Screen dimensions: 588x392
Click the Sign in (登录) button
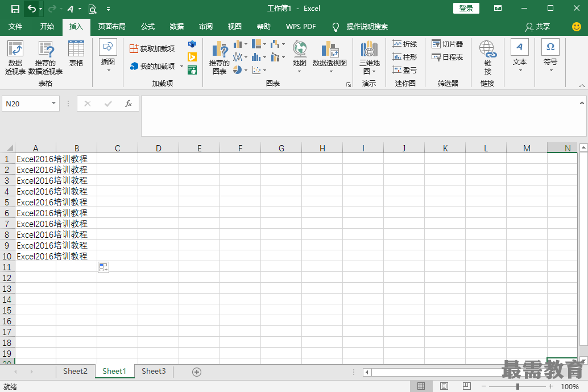coord(466,9)
